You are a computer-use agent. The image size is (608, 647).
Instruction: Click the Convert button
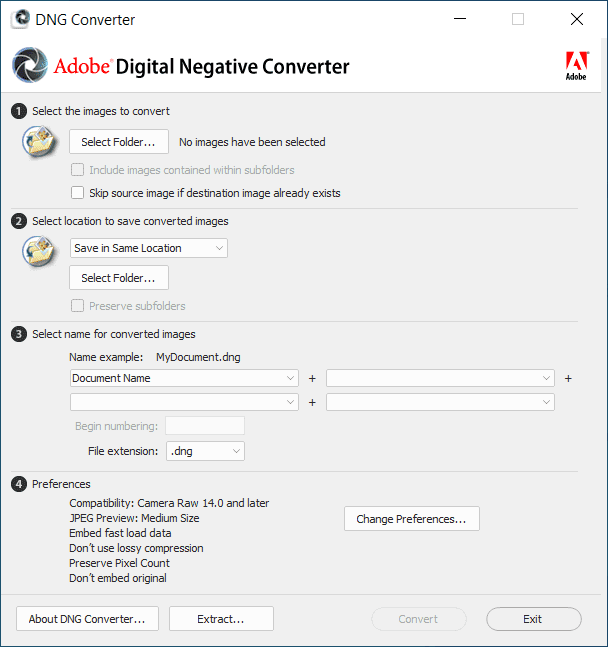click(x=419, y=619)
